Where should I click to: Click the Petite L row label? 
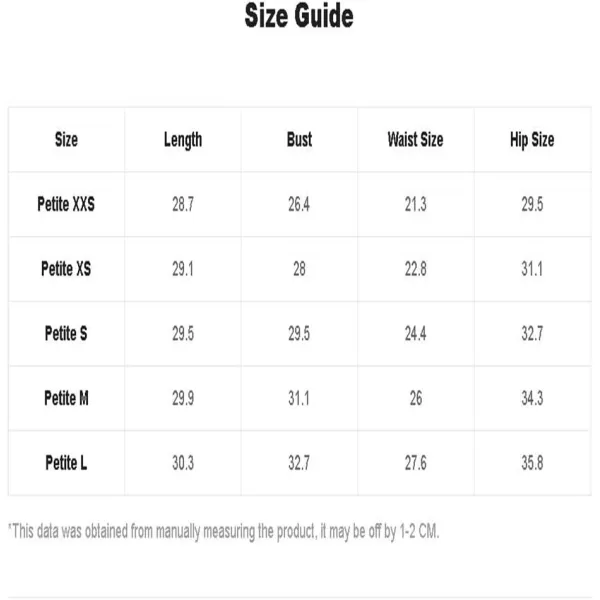66,463
